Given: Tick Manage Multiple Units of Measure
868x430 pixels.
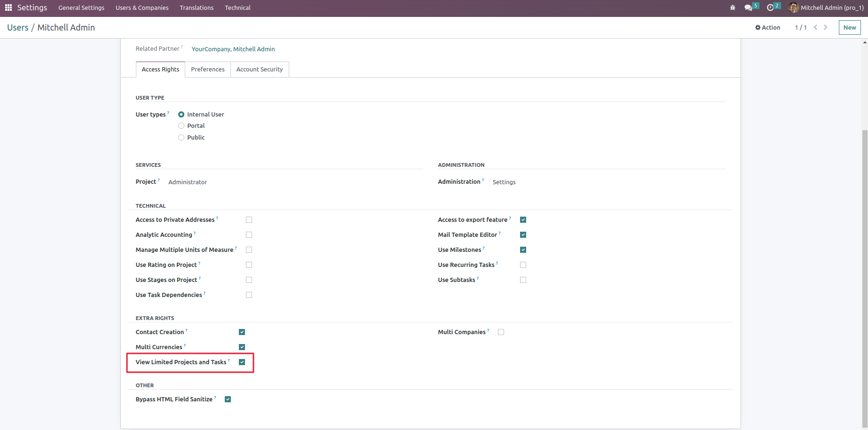Looking at the screenshot, I should click(x=249, y=250).
